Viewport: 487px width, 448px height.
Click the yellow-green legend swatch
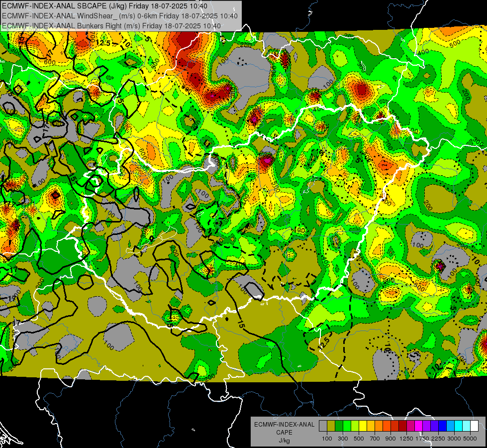pos(355,426)
